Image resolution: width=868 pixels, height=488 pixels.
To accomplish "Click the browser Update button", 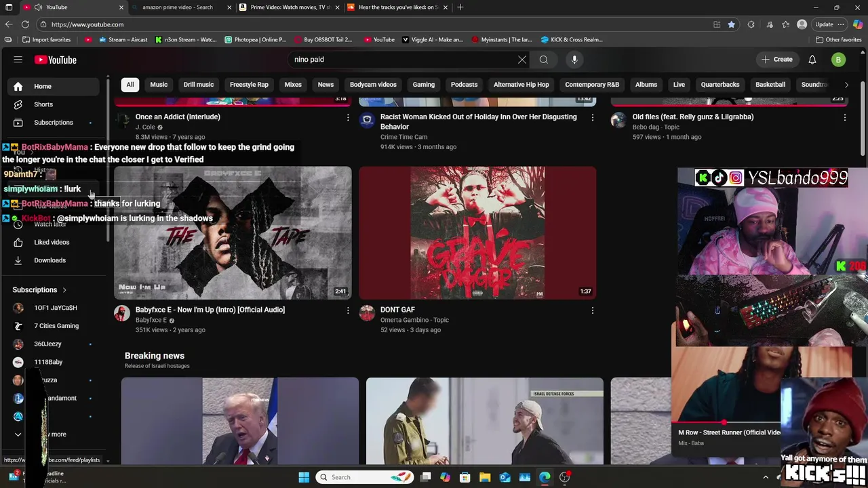I will point(829,24).
